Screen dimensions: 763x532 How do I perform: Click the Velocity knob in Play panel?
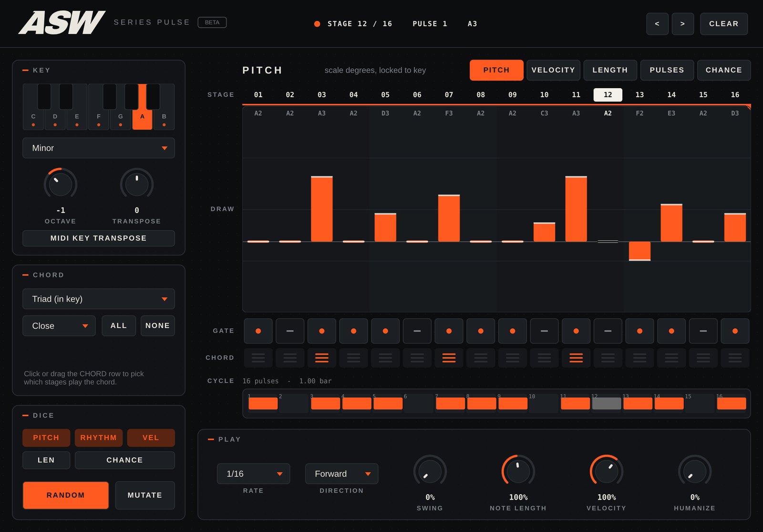(x=607, y=471)
